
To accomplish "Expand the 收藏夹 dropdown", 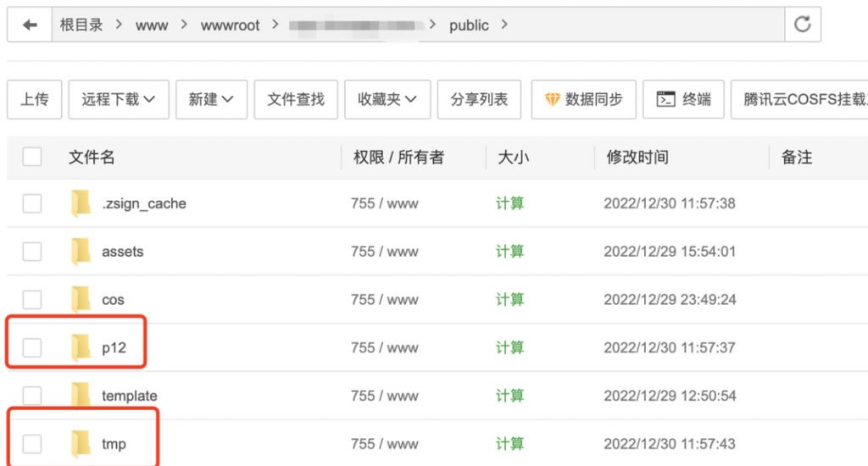I will pyautogui.click(x=387, y=100).
